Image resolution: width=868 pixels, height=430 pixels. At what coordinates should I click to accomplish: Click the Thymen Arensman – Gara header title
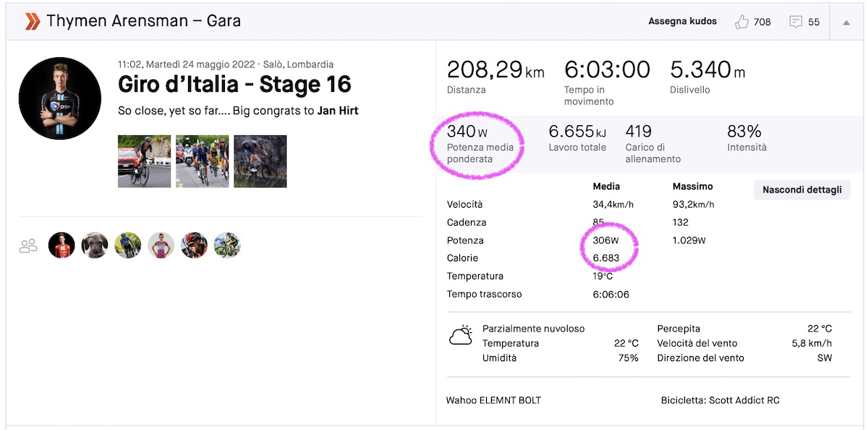coord(144,21)
